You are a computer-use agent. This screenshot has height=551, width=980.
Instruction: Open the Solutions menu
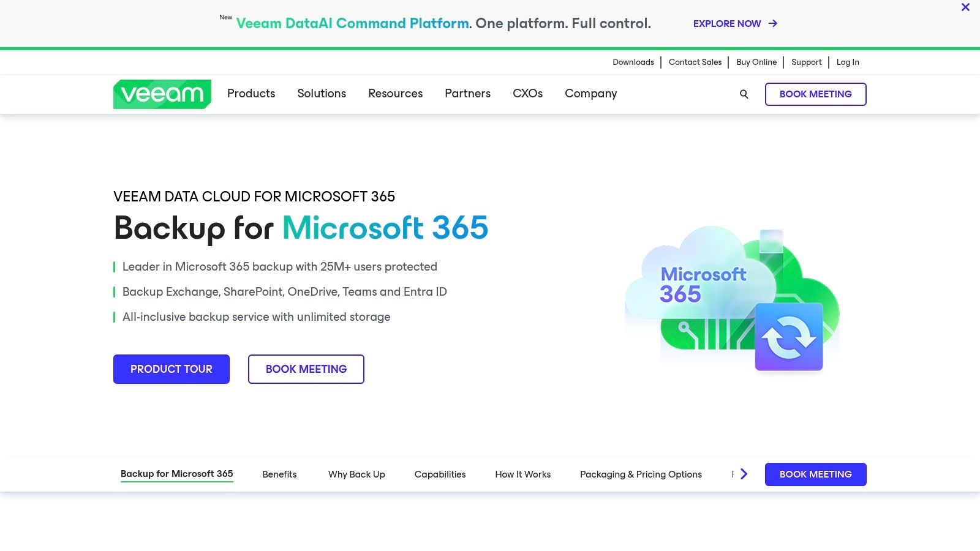click(x=322, y=94)
